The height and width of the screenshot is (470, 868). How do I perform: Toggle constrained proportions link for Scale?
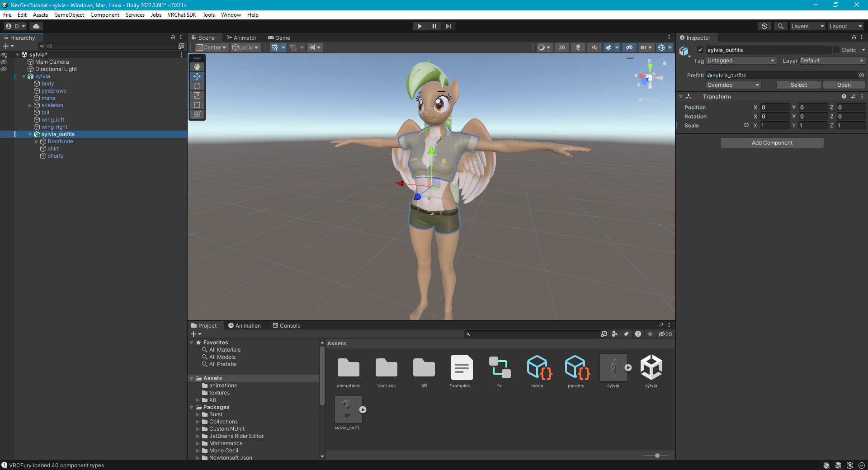tap(746, 125)
